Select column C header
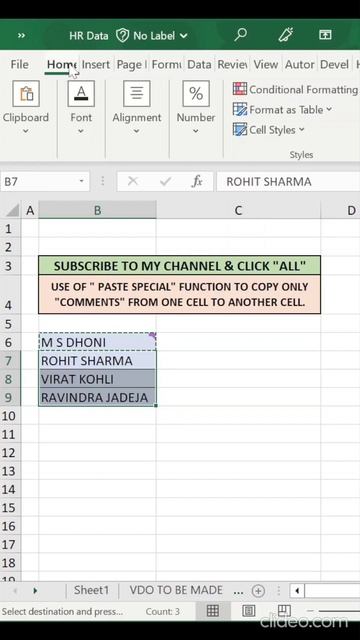The height and width of the screenshot is (640, 360). pos(238,210)
